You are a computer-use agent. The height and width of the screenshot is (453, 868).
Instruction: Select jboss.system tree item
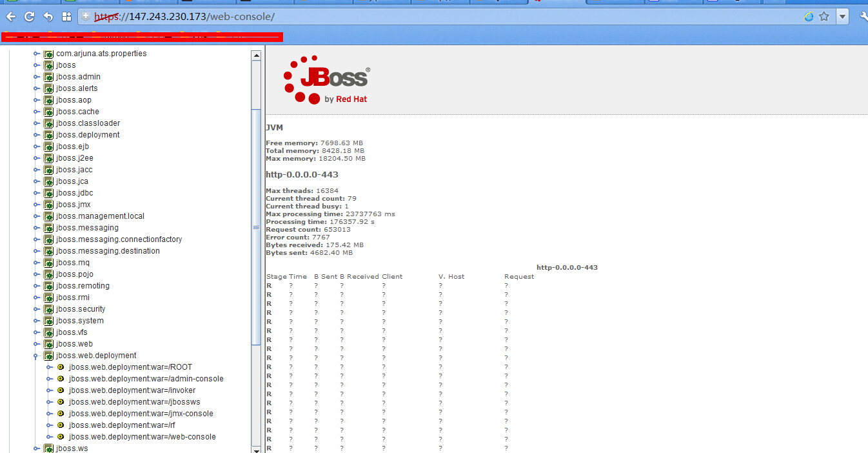80,321
